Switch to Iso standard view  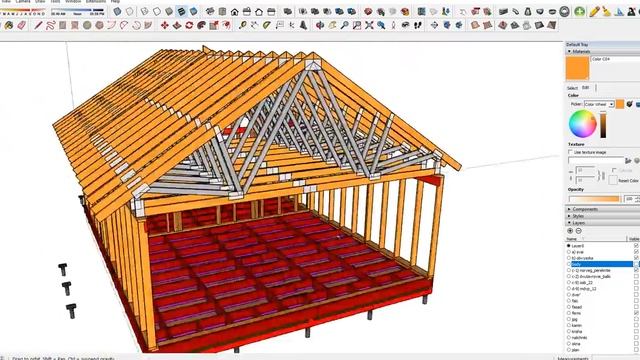click(210, 11)
